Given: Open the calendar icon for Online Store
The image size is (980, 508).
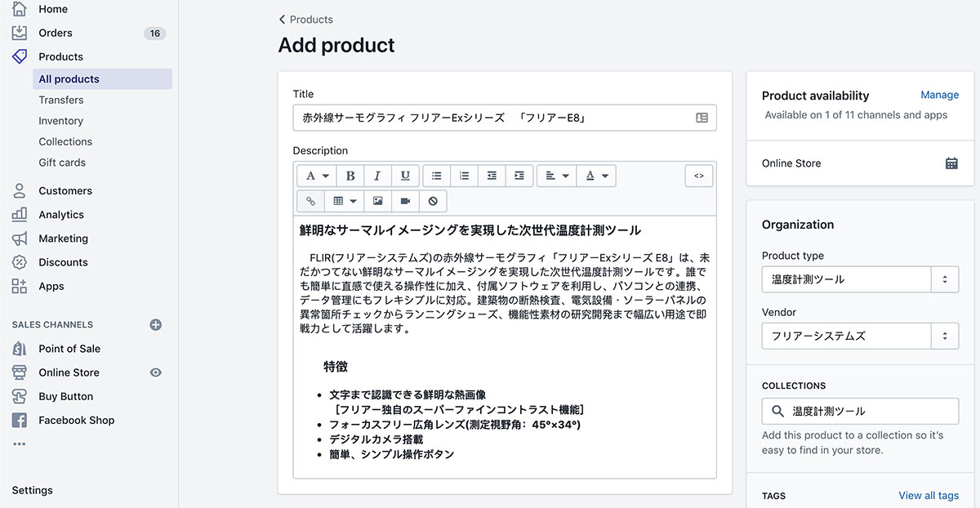Looking at the screenshot, I should pyautogui.click(x=951, y=163).
